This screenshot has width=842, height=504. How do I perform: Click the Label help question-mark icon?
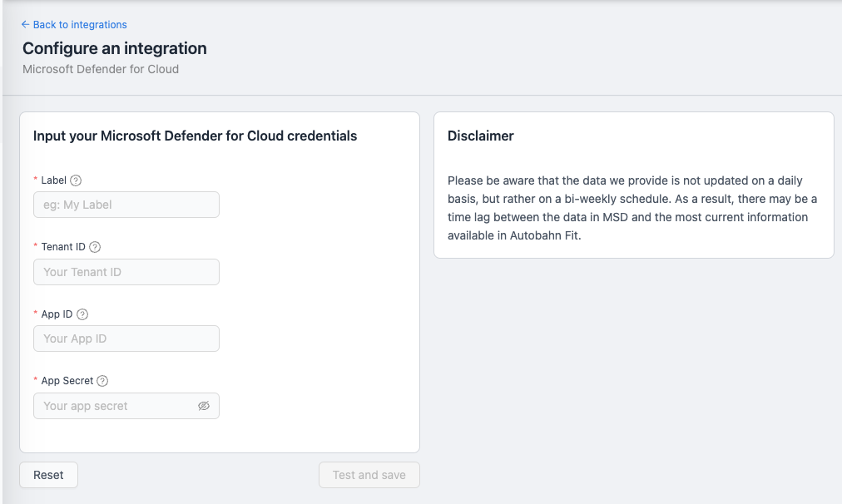76,180
